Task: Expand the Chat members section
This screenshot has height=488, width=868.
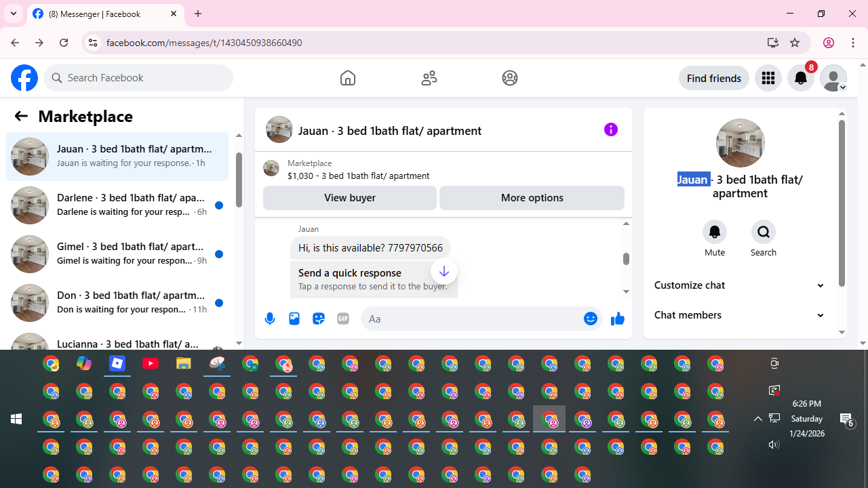Action: click(739, 315)
